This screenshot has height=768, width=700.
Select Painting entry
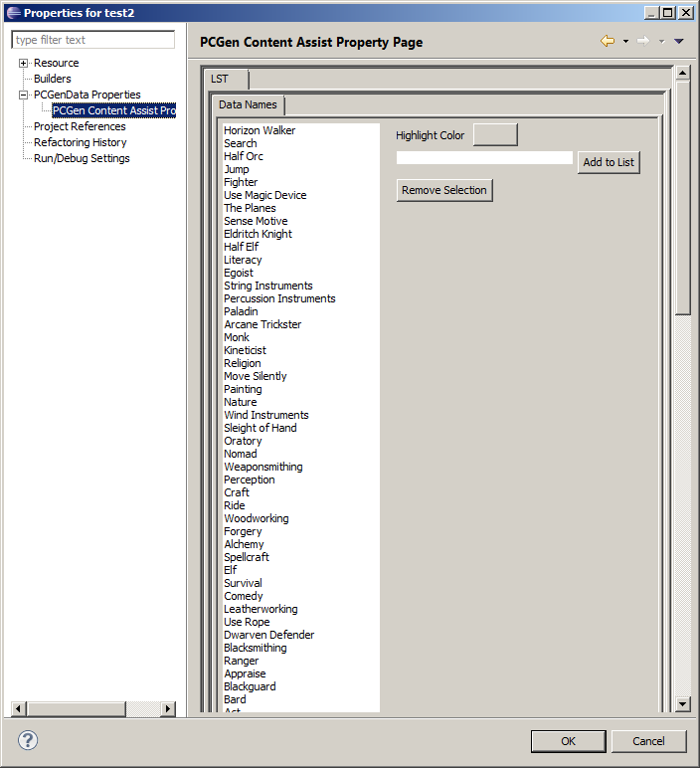[243, 389]
